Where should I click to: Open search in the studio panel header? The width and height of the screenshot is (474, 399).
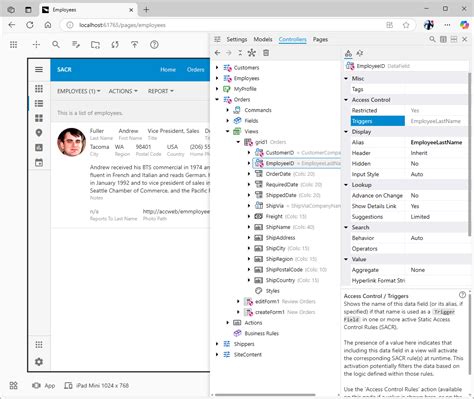pos(432,39)
